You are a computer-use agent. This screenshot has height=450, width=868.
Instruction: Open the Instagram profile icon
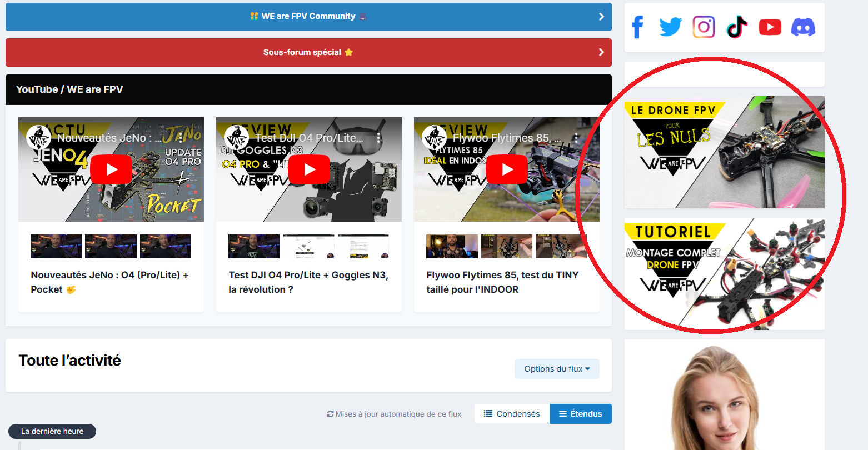[704, 27]
